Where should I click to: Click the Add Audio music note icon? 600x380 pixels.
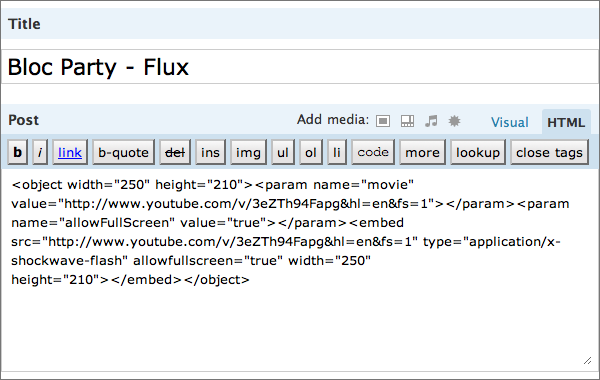[x=431, y=121]
